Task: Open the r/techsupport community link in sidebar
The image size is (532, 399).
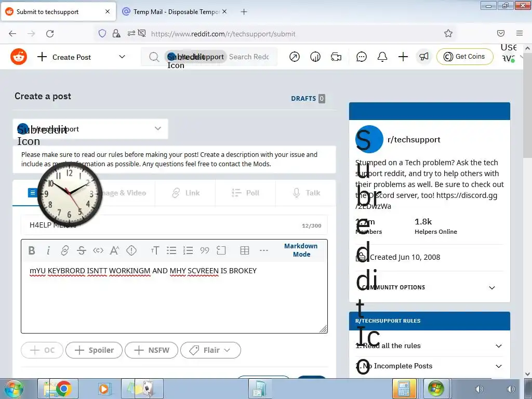Action: pyautogui.click(x=414, y=139)
